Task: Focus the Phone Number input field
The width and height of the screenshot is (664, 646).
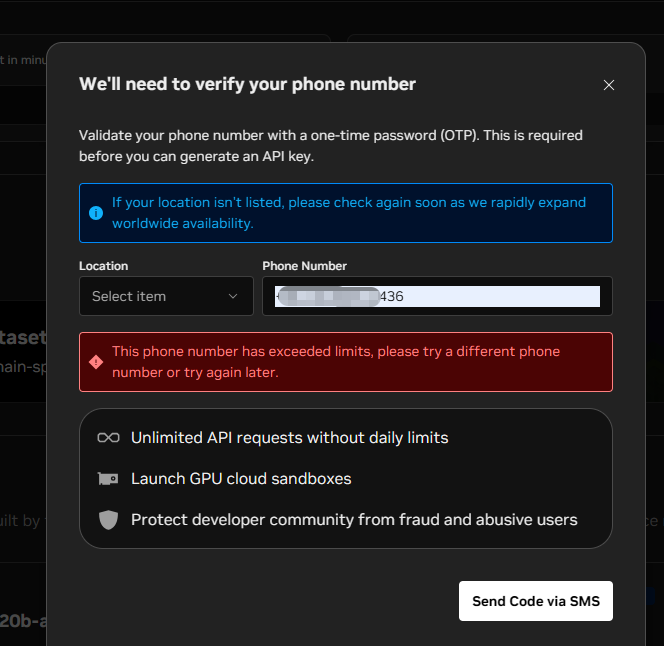Action: pyautogui.click(x=500, y=296)
